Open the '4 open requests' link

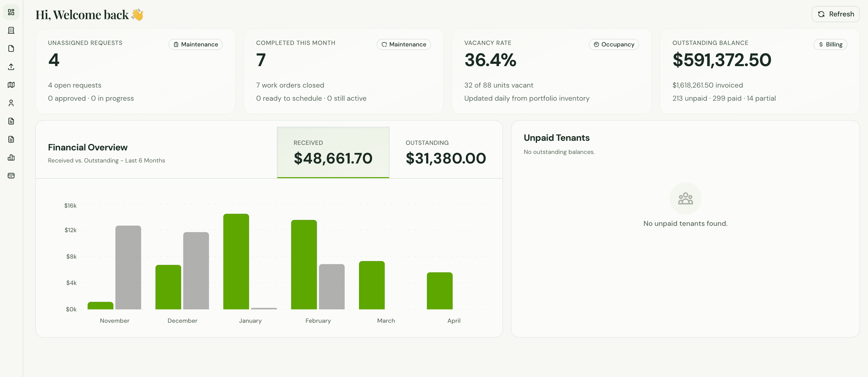(75, 85)
